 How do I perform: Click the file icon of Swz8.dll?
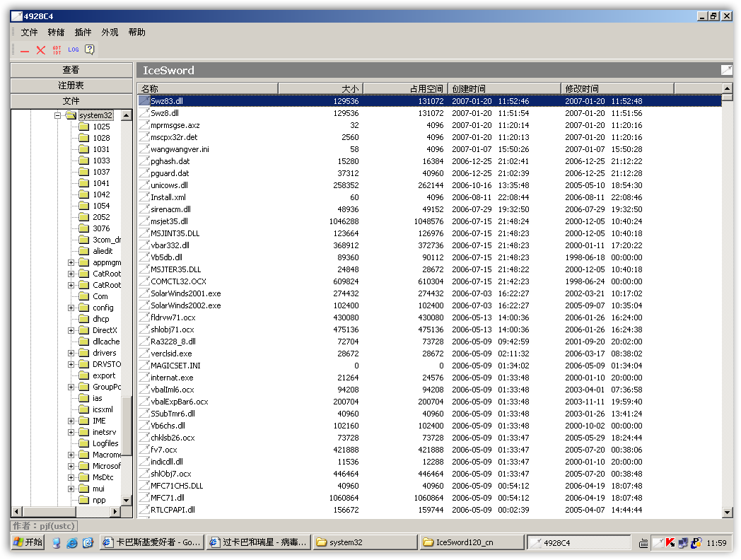tap(144, 113)
